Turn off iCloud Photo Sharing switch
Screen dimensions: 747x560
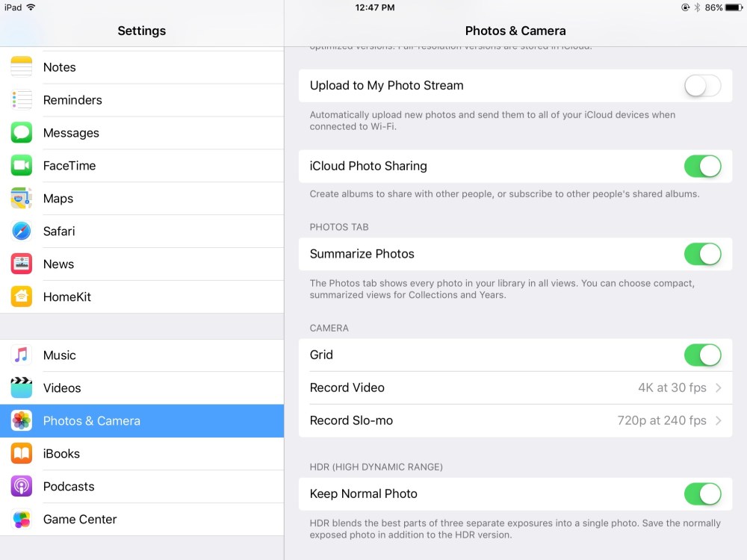(702, 167)
